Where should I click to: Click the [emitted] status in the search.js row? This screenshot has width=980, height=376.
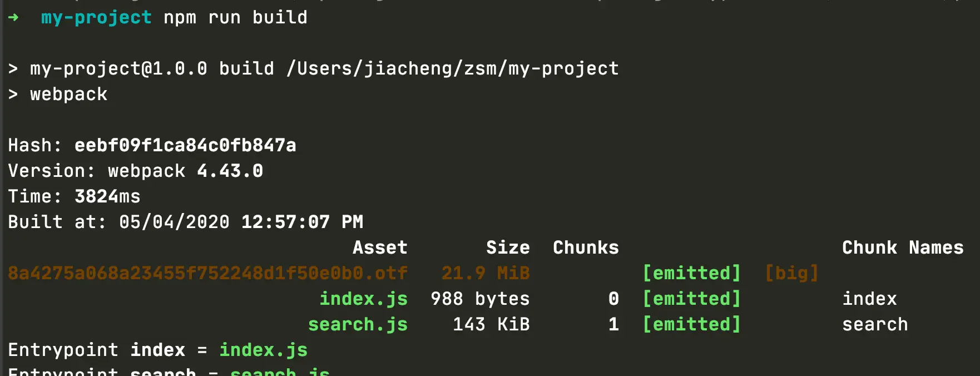click(x=691, y=324)
